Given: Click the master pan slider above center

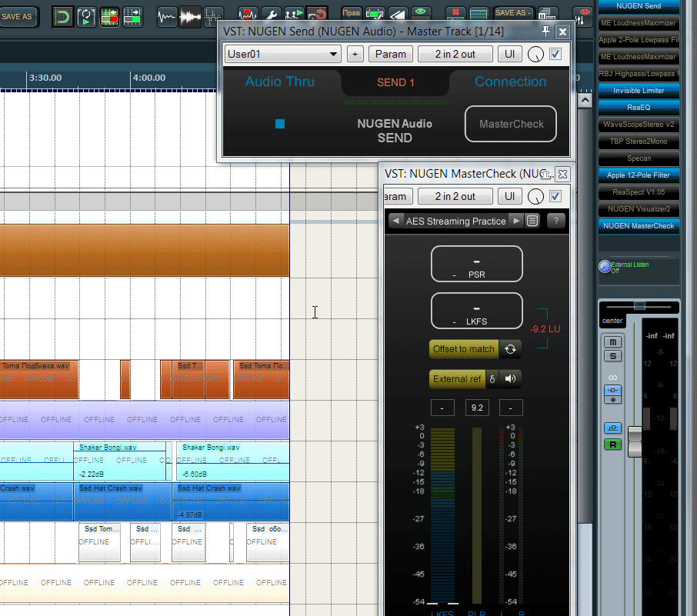Looking at the screenshot, I should tap(639, 306).
